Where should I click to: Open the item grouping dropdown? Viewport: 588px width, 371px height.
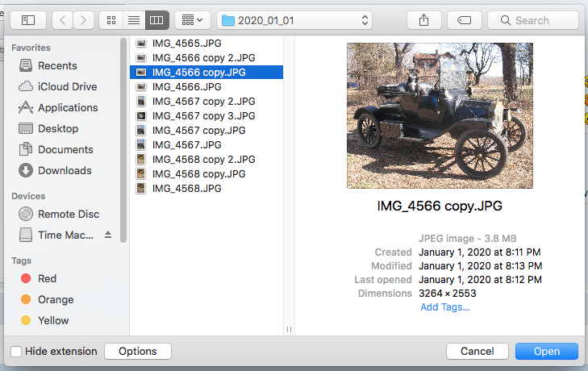coord(193,20)
